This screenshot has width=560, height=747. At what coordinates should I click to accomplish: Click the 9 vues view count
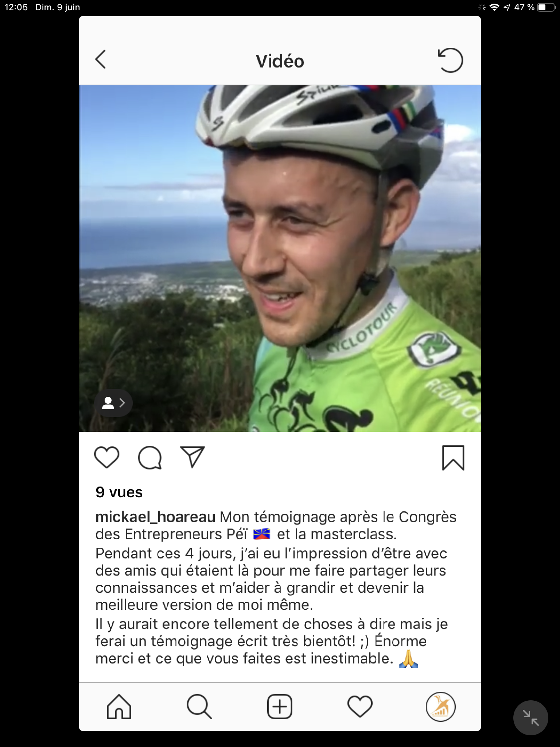[119, 492]
